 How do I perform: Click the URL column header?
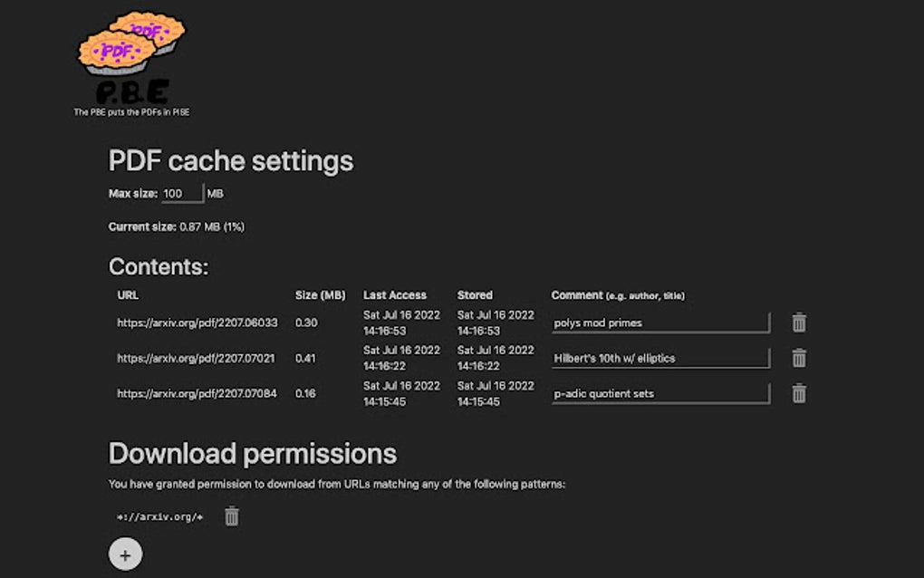point(128,294)
